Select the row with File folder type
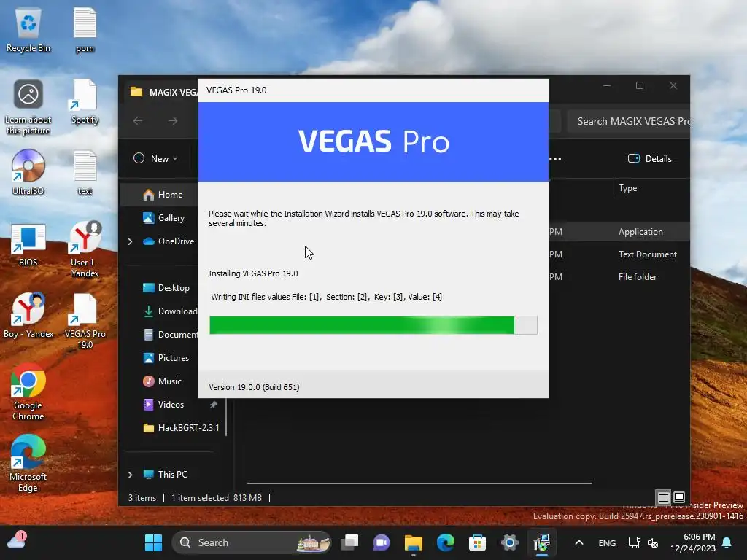This screenshot has height=560, width=747. click(x=619, y=276)
